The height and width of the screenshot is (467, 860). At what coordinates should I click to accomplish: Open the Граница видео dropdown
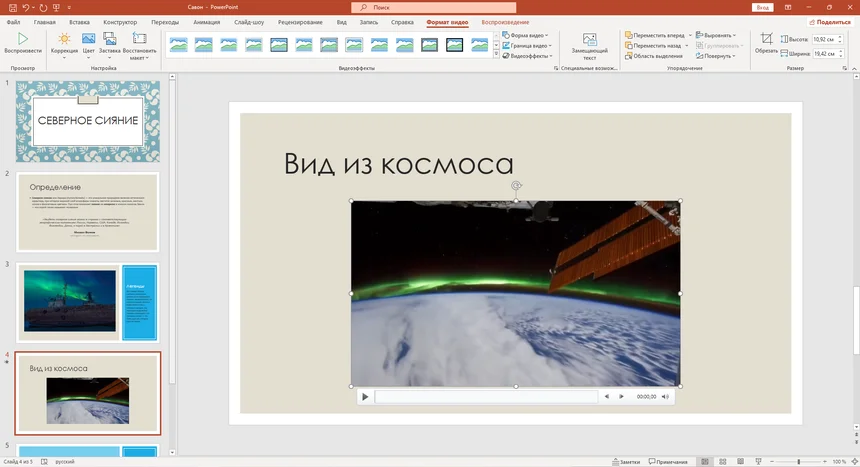tap(527, 46)
